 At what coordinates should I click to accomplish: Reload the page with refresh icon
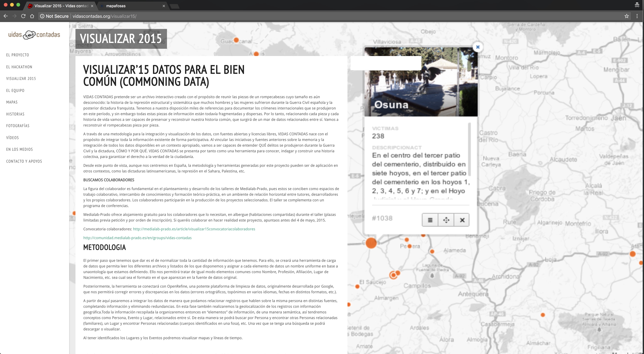point(23,16)
